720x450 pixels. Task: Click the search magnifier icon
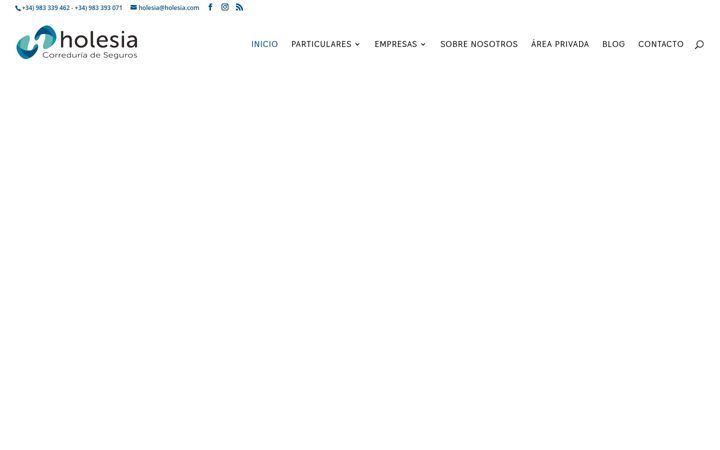(x=699, y=45)
